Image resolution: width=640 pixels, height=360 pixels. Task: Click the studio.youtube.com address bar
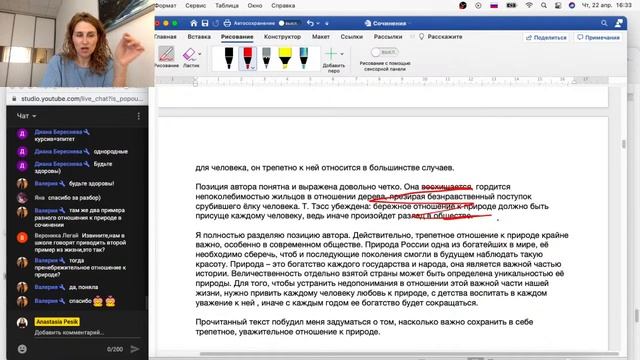tap(82, 99)
